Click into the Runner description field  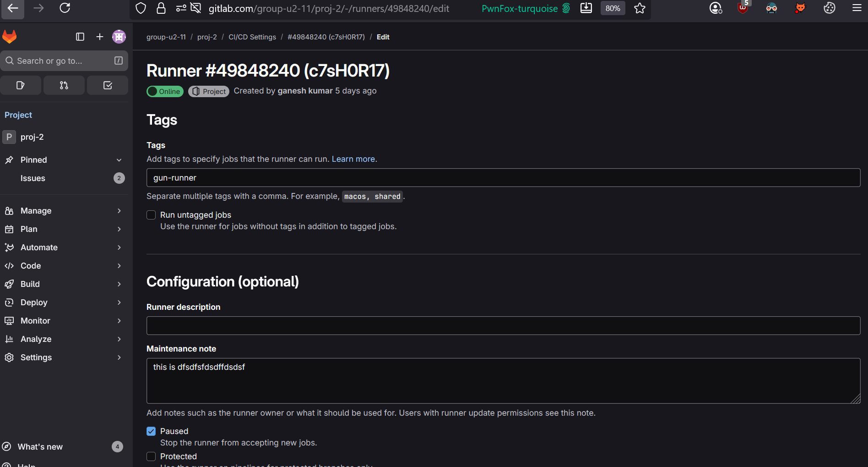click(503, 326)
